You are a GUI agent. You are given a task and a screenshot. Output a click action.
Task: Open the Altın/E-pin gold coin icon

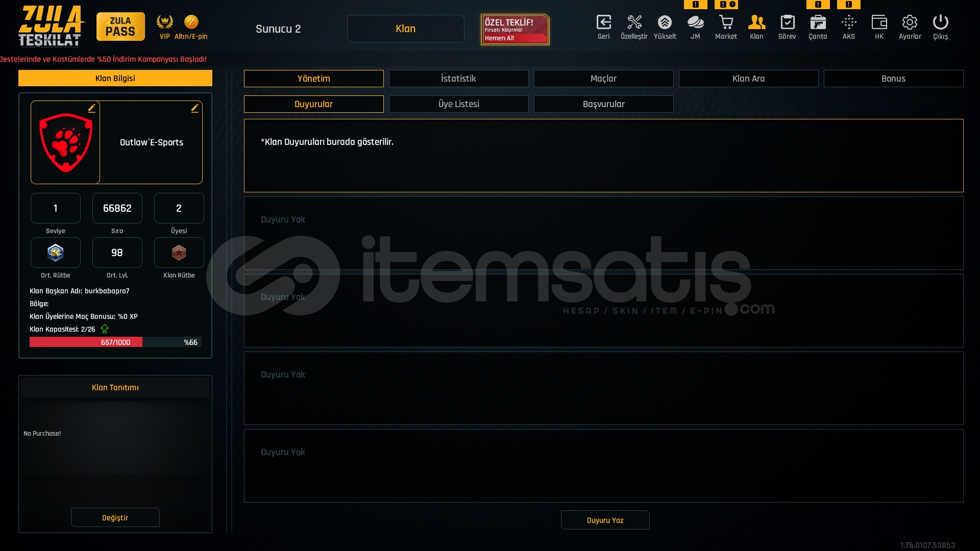click(191, 22)
